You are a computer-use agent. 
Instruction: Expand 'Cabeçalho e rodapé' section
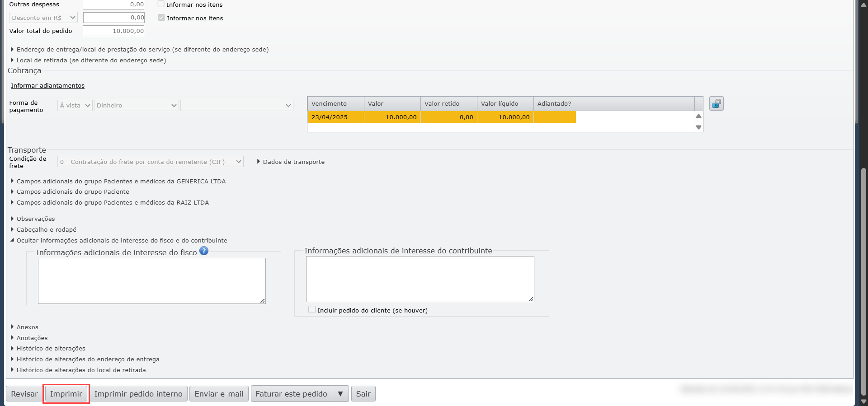pyautogui.click(x=43, y=229)
